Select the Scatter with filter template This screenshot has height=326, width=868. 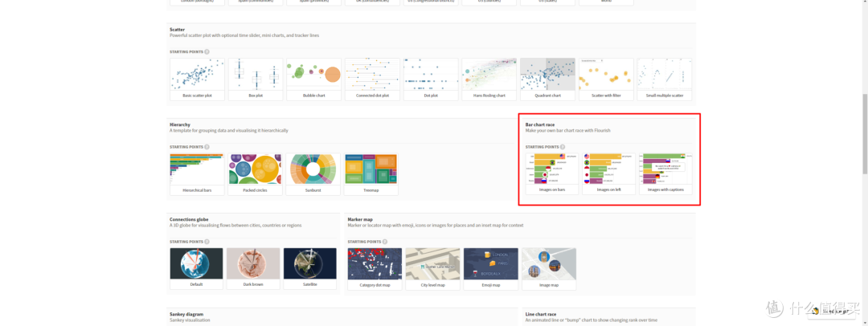[x=606, y=79]
